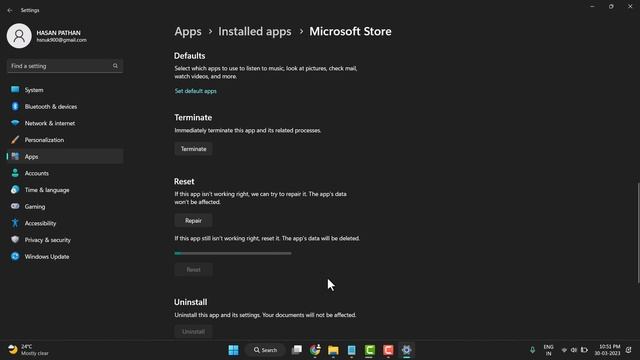This screenshot has width=640, height=360.
Task: Click the Accounts person icon in sidebar
Action: pyautogui.click(x=15, y=173)
